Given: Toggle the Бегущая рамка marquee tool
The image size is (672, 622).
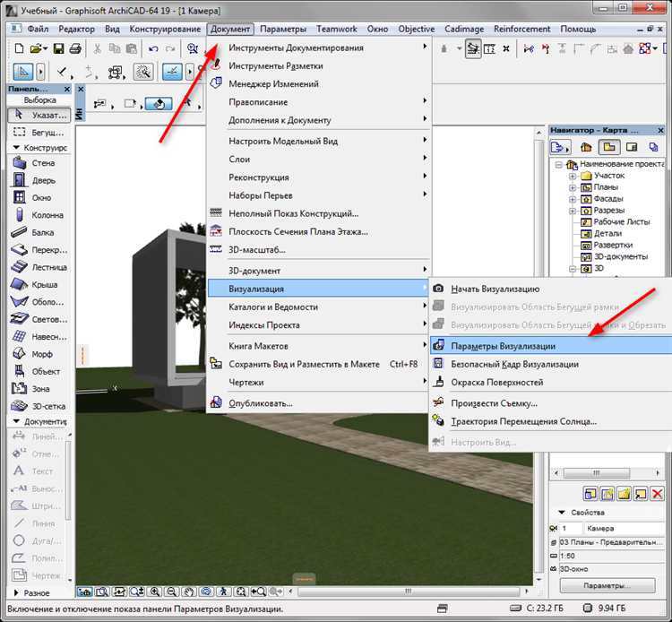Looking at the screenshot, I should point(36,132).
